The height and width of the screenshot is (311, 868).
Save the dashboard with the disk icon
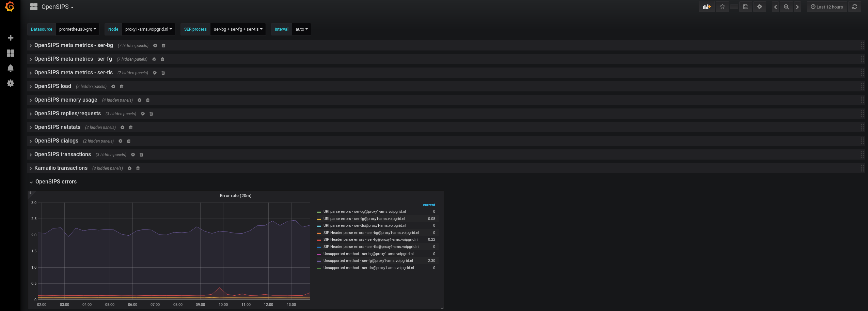tap(745, 7)
